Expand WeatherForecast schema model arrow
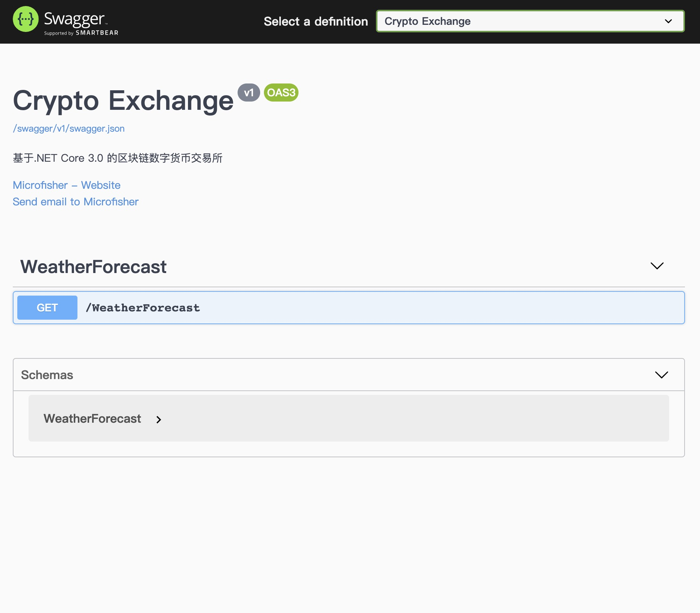 click(x=159, y=419)
